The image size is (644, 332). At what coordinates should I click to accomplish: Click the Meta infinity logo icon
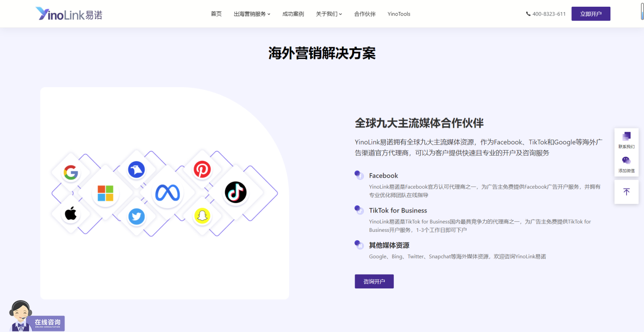(168, 193)
